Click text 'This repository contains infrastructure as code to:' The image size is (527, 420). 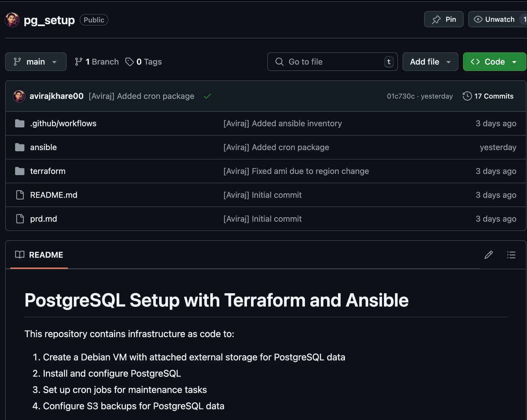pos(130,334)
